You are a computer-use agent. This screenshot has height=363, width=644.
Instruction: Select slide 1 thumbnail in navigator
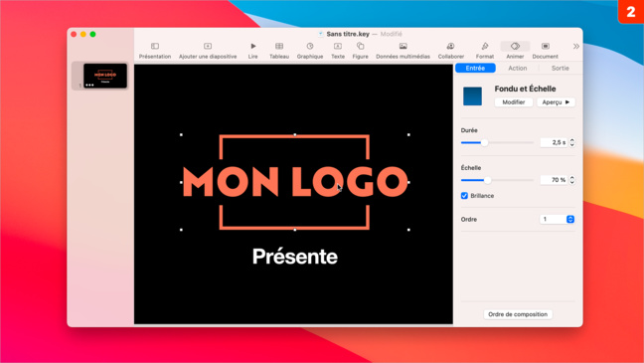pyautogui.click(x=105, y=76)
